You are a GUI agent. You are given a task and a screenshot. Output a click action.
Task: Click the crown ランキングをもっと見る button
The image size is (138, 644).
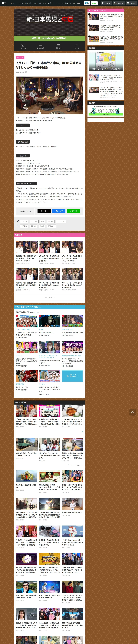tap(72, 376)
